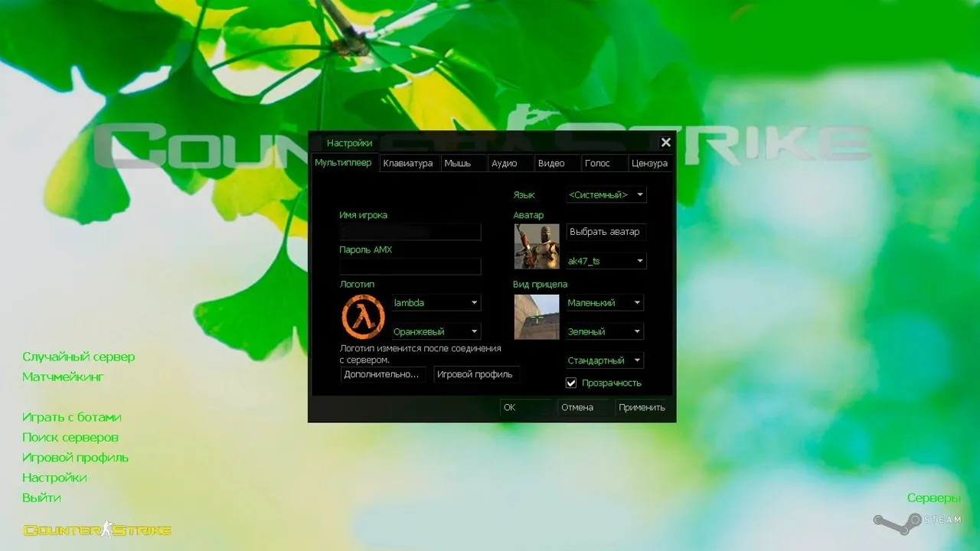Select the Голос tab
The image size is (980, 551).
pyautogui.click(x=604, y=163)
